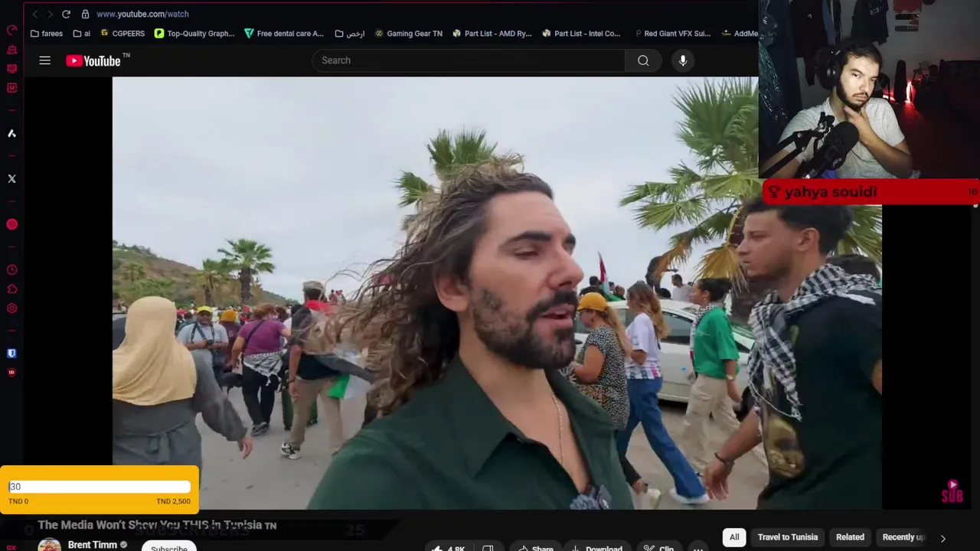This screenshot has width=980, height=551.
Task: Open AddMe... bookmark
Action: click(x=740, y=34)
